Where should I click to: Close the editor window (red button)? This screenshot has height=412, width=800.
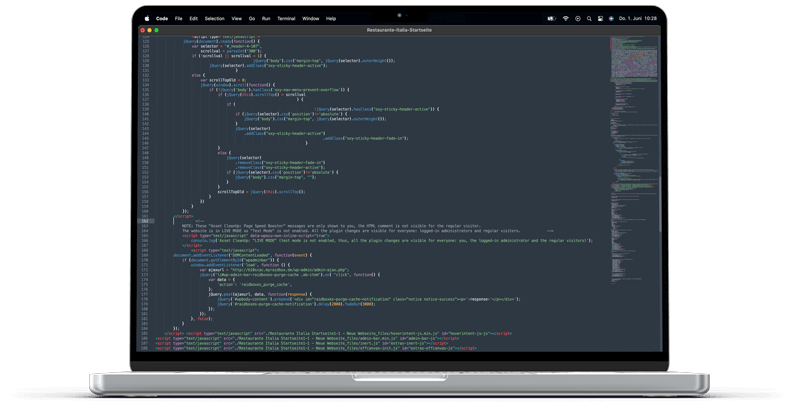click(x=143, y=30)
